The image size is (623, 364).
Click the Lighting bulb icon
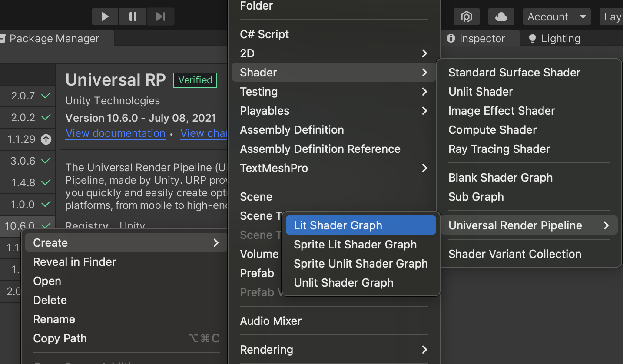(532, 38)
